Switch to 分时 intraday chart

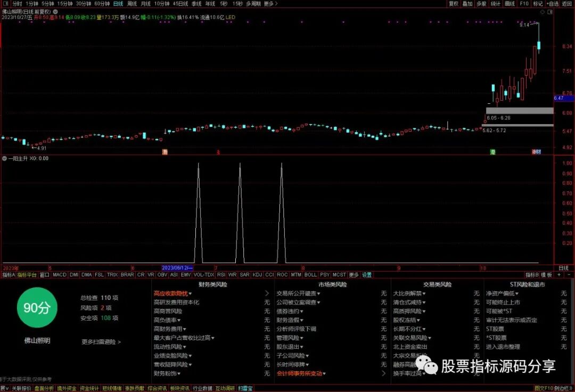(x=17, y=4)
